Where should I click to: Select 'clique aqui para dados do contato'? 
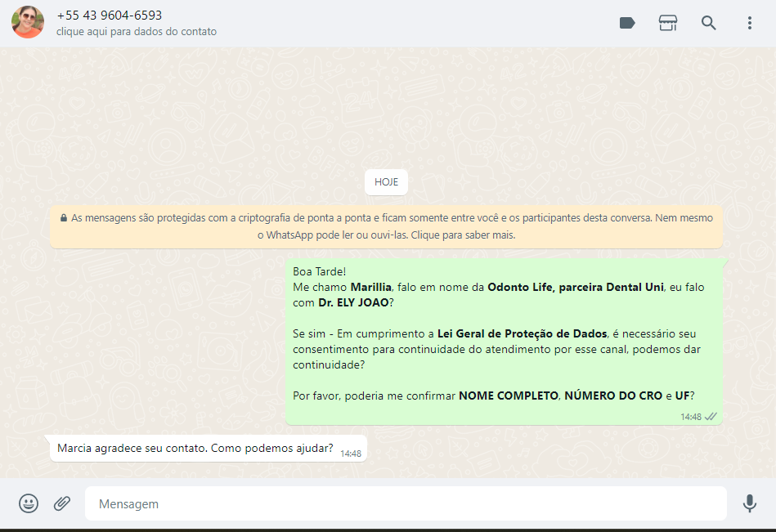click(137, 32)
